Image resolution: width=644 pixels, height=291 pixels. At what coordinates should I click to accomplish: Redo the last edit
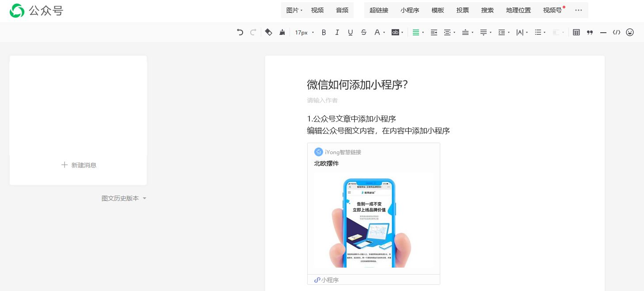tap(253, 32)
